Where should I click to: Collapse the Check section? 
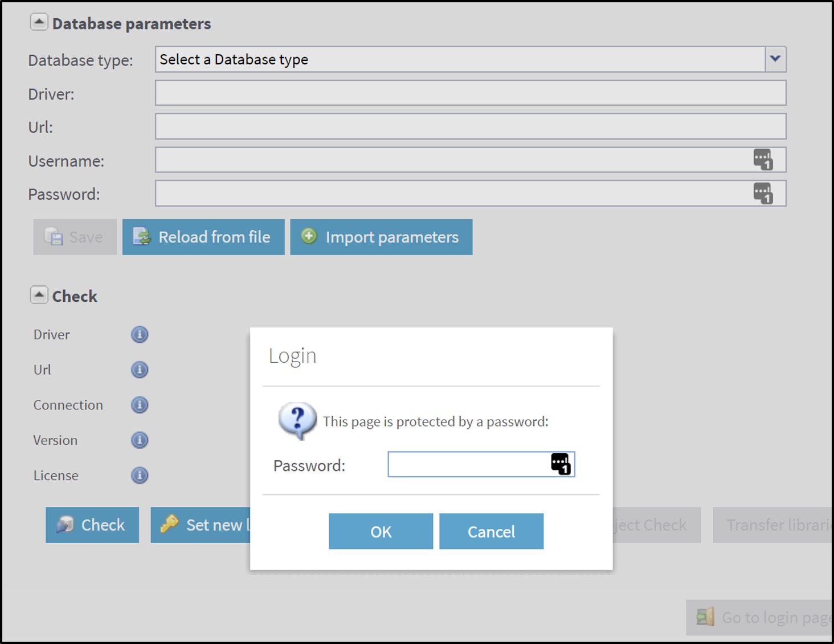pyautogui.click(x=39, y=294)
